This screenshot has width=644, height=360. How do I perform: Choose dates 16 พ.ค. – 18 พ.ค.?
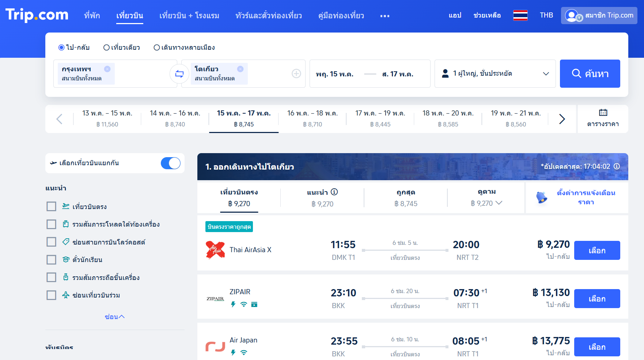(312, 118)
